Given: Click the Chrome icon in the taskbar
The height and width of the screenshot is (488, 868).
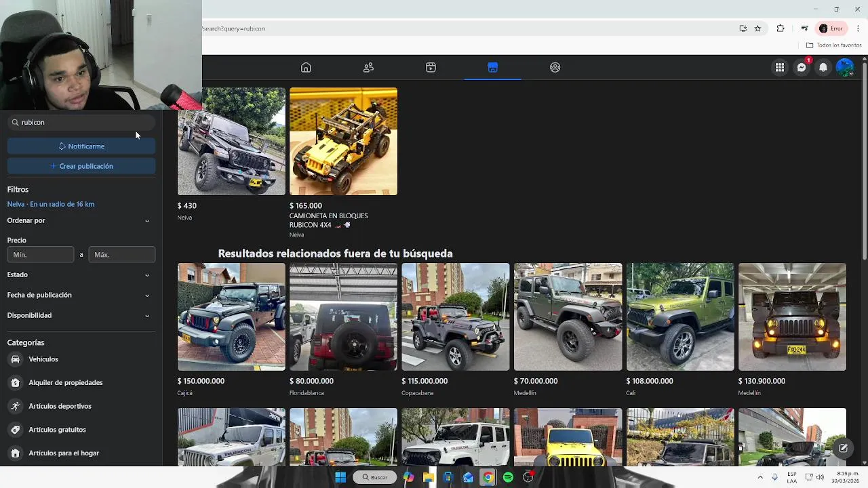Looking at the screenshot, I should click(x=488, y=477).
